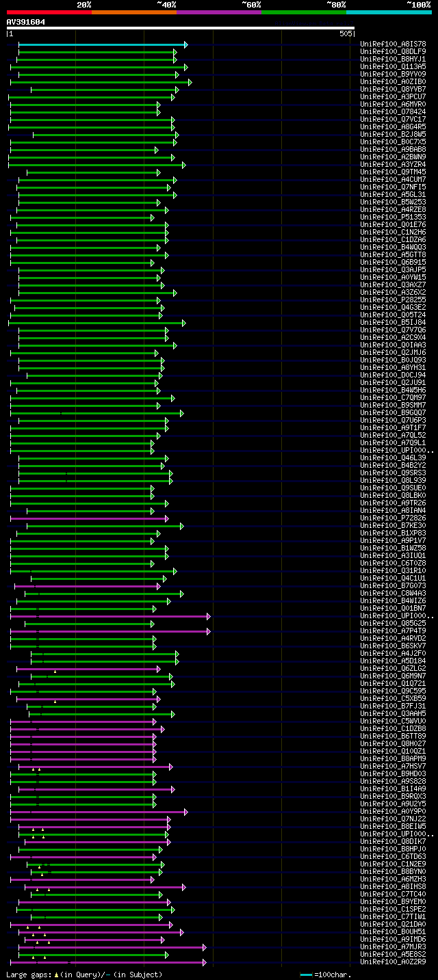The width and height of the screenshot is (438, 980).
Task: Open UniRef100_B7KE30 hit
Action: [x=393, y=526]
